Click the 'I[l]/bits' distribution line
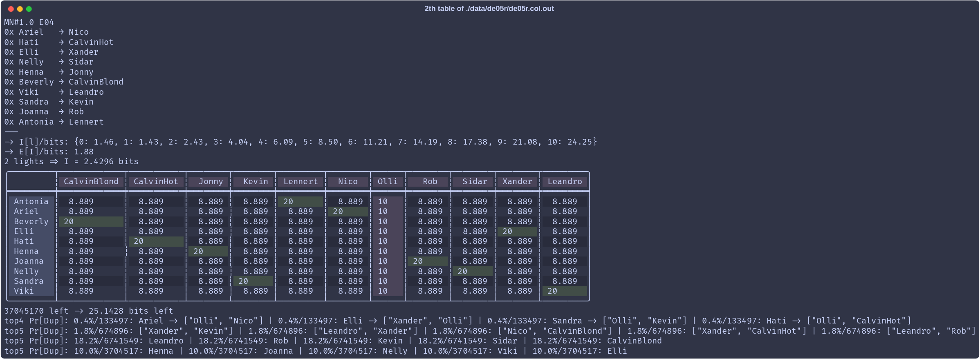Image resolution: width=980 pixels, height=359 pixels. (x=301, y=142)
